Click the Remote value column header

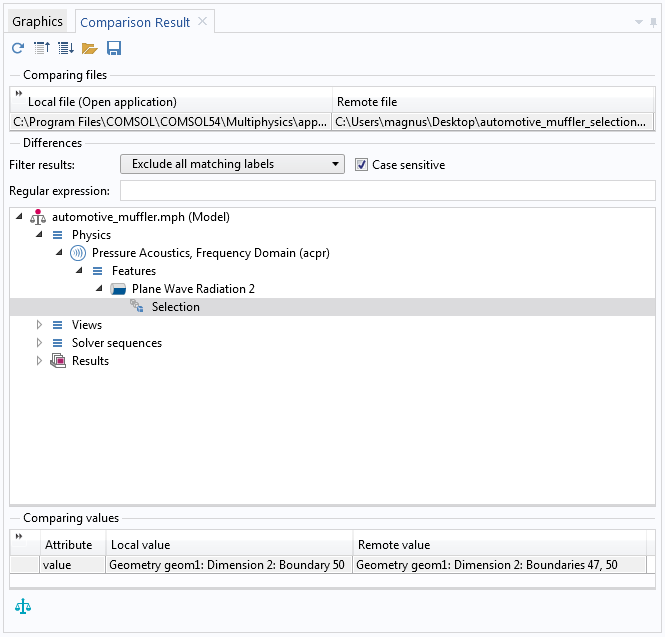(x=500, y=545)
